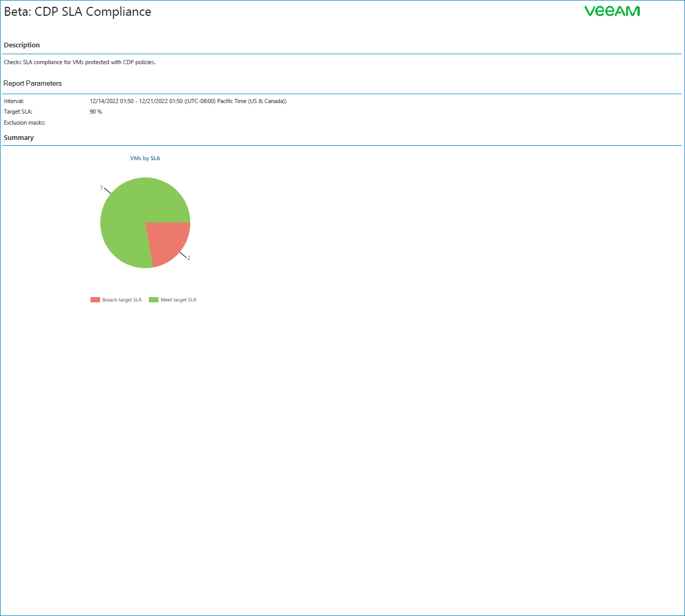The width and height of the screenshot is (685, 616).
Task: Click the '2' pie chart data label
Action: [x=189, y=258]
